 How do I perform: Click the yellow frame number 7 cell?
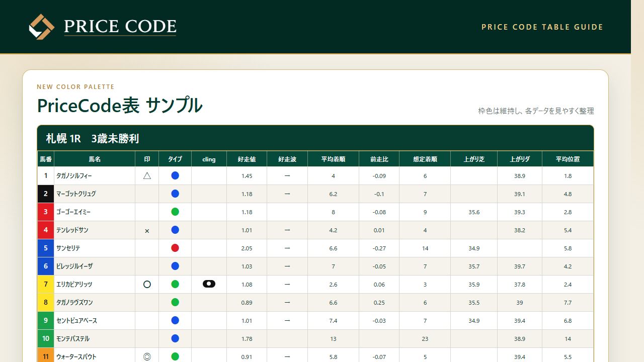pos(46,285)
